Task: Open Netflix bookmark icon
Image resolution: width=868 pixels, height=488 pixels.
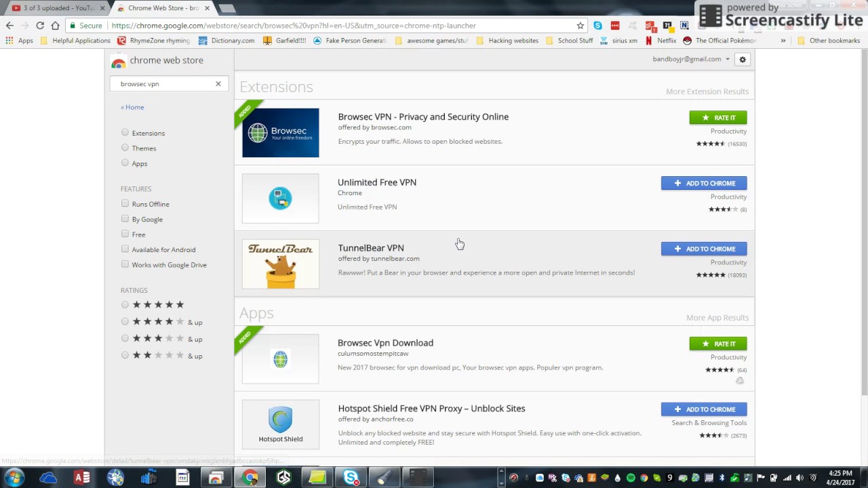Action: (649, 41)
